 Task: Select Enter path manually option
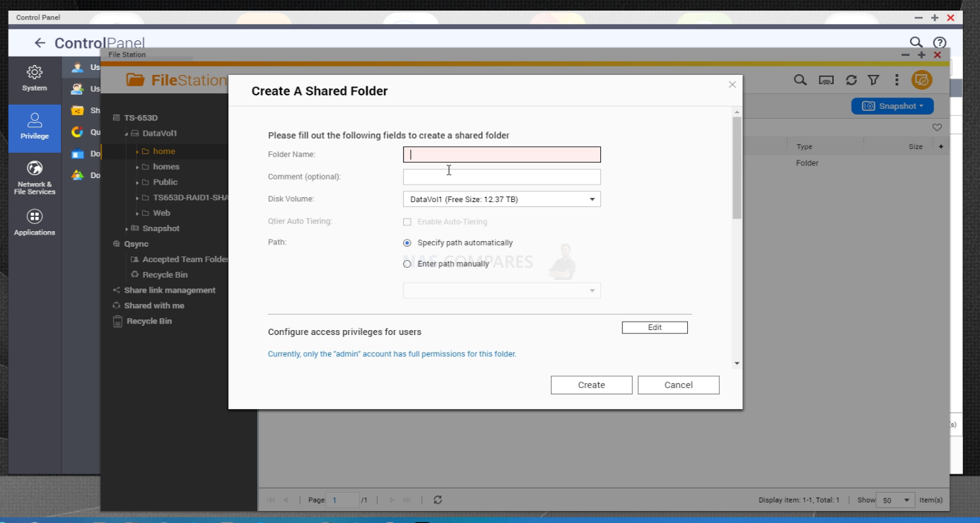pyautogui.click(x=407, y=264)
